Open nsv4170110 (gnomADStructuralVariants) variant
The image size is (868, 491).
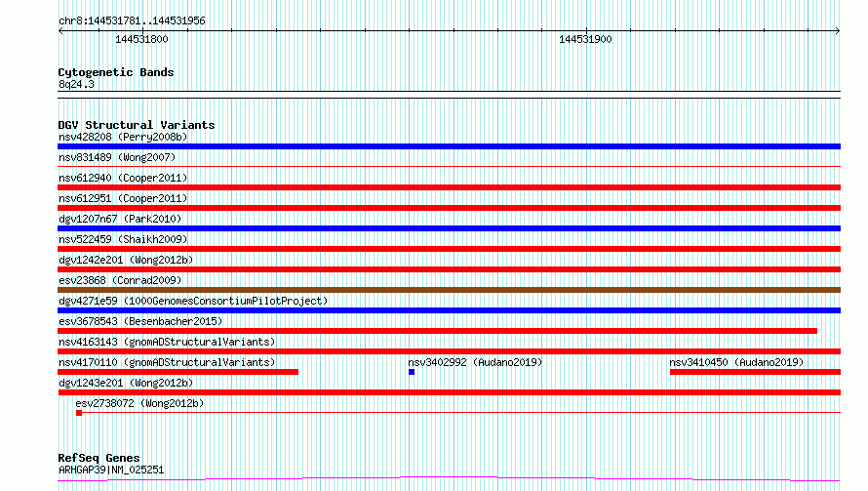(x=167, y=362)
